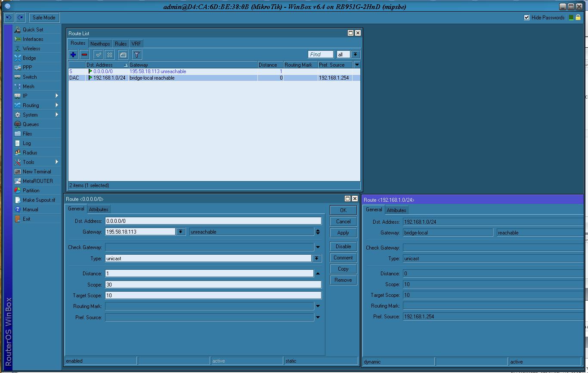588x373 pixels.
Task: Click the comment icon in Route List toolbar
Action: point(123,55)
